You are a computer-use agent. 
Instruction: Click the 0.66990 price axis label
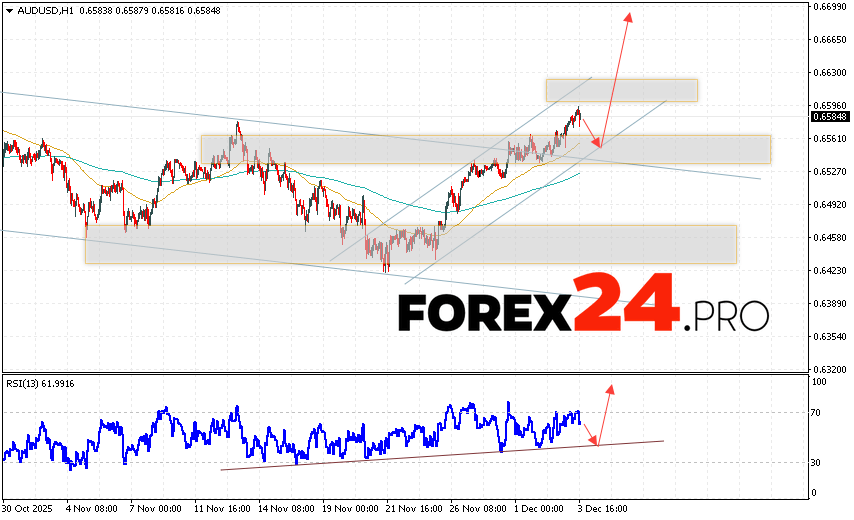pyautogui.click(x=829, y=7)
